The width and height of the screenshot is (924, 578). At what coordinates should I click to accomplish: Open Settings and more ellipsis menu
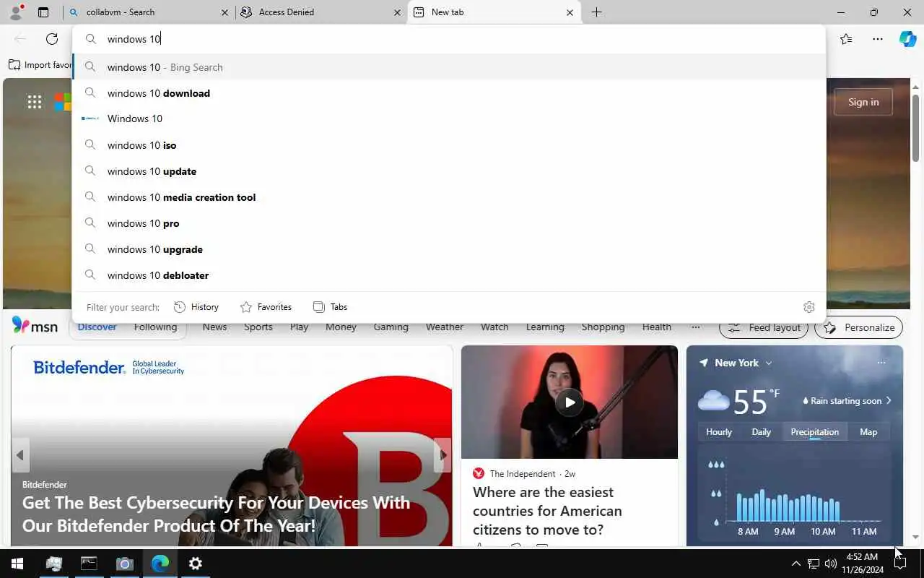pyautogui.click(x=878, y=39)
